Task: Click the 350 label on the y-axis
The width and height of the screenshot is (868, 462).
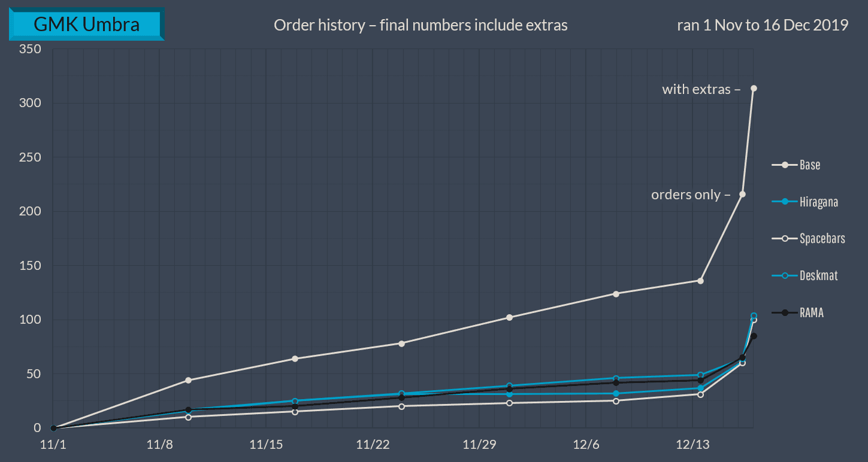Action: tap(30, 48)
